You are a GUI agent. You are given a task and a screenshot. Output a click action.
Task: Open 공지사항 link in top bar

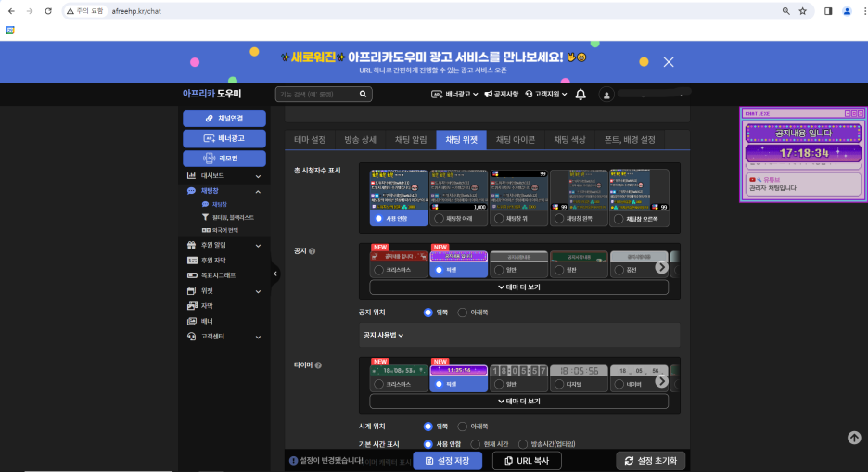[x=502, y=94]
